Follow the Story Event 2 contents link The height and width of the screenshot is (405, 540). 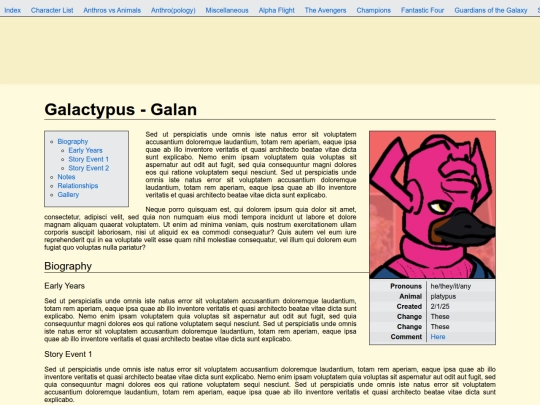tap(89, 168)
